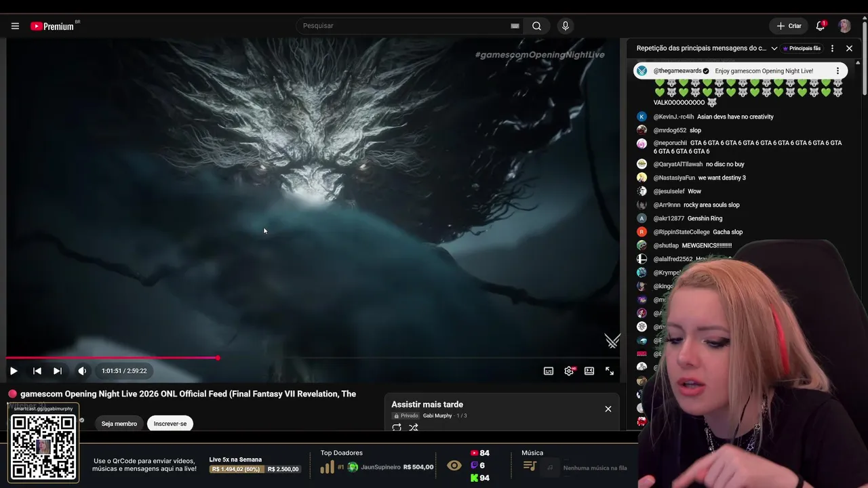Open Gabi Murphy playlist owner link
The width and height of the screenshot is (868, 488).
[x=437, y=415]
